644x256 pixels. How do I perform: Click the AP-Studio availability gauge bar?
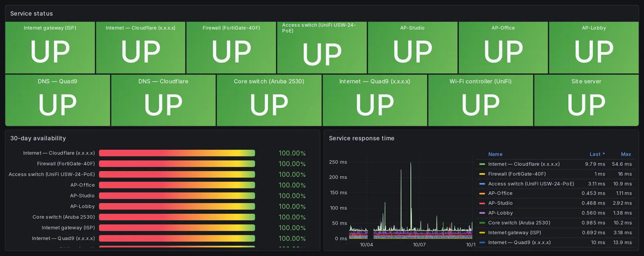click(177, 196)
